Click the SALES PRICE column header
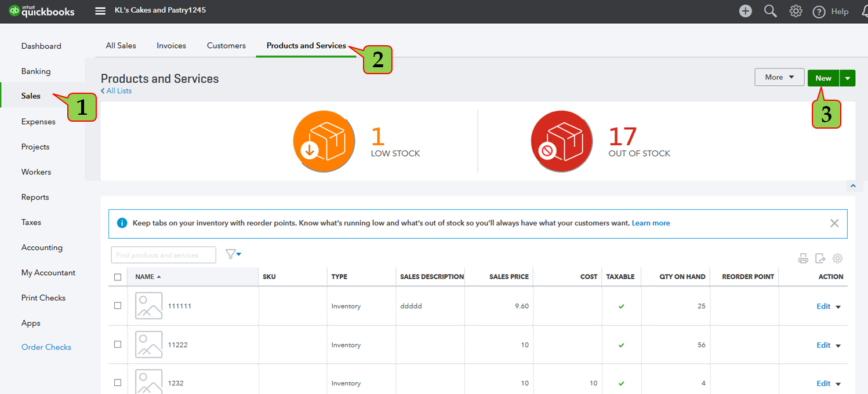This screenshot has width=868, height=394. [509, 277]
